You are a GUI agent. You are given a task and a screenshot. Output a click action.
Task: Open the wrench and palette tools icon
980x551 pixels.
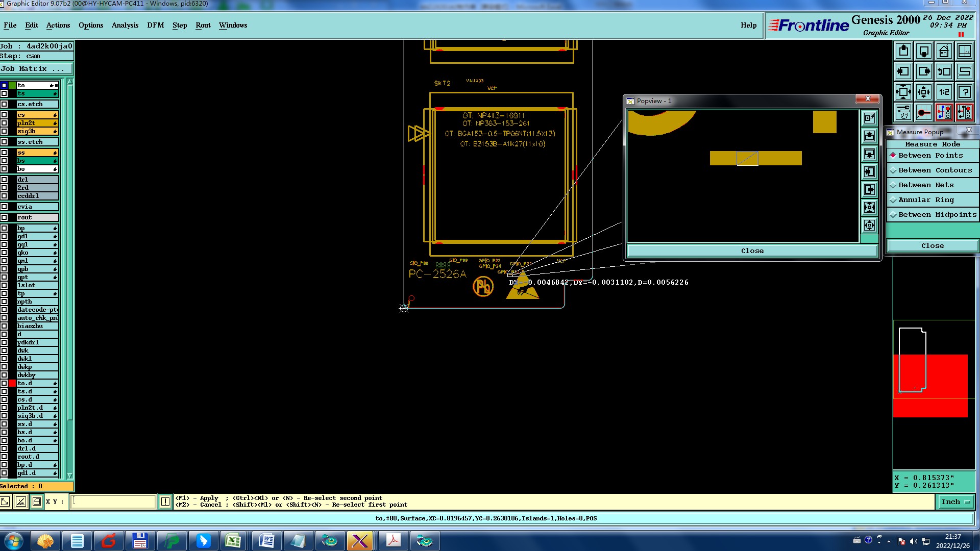[x=903, y=112]
